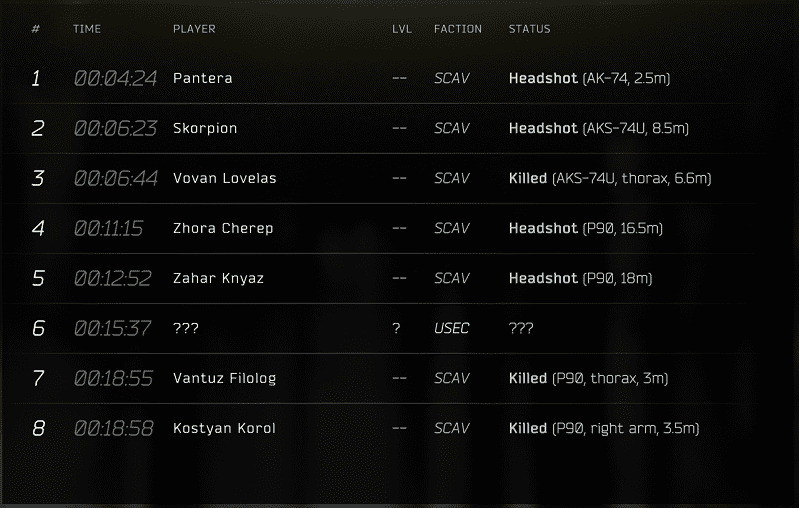
Task: Click the PLAYER column header
Action: click(x=194, y=29)
